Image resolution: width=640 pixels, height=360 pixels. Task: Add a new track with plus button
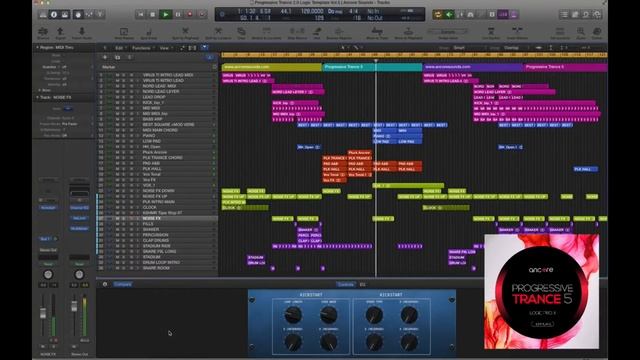[x=105, y=58]
